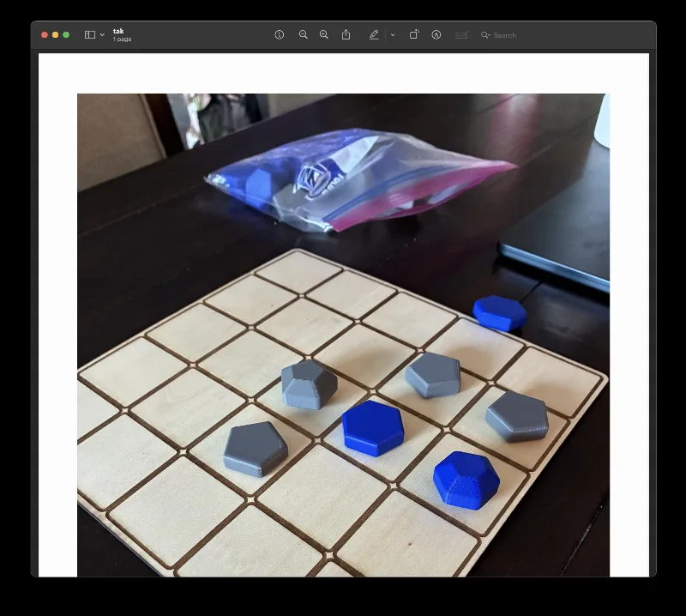Image resolution: width=686 pixels, height=616 pixels.
Task: Select the board game photo in the page
Action: 344,335
